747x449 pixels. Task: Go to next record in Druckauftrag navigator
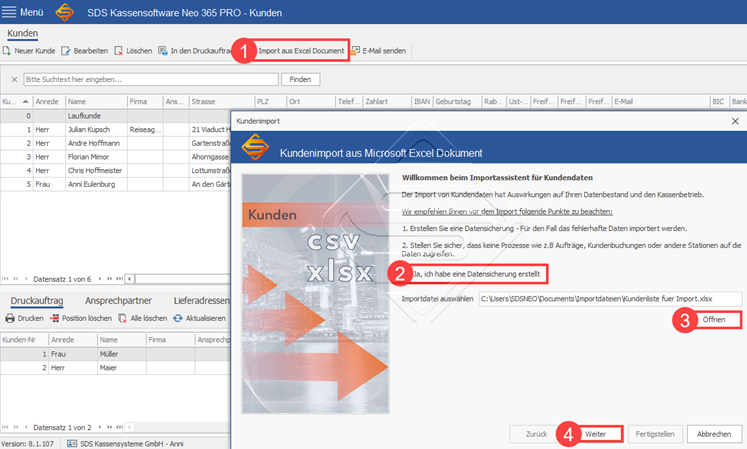coord(100,427)
